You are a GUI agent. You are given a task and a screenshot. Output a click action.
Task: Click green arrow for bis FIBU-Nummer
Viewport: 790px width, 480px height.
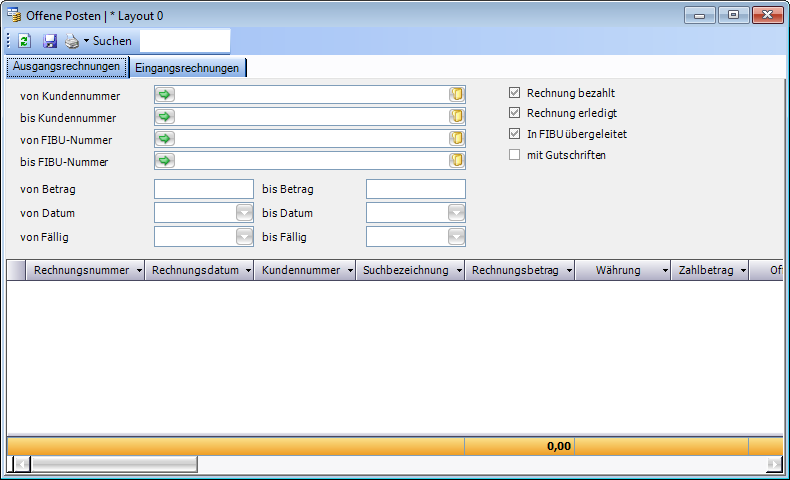[x=165, y=161]
